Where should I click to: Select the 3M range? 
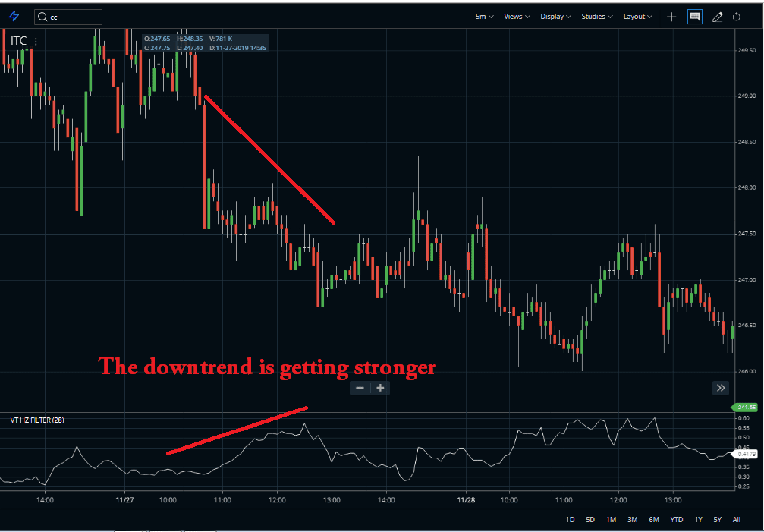pos(633,520)
